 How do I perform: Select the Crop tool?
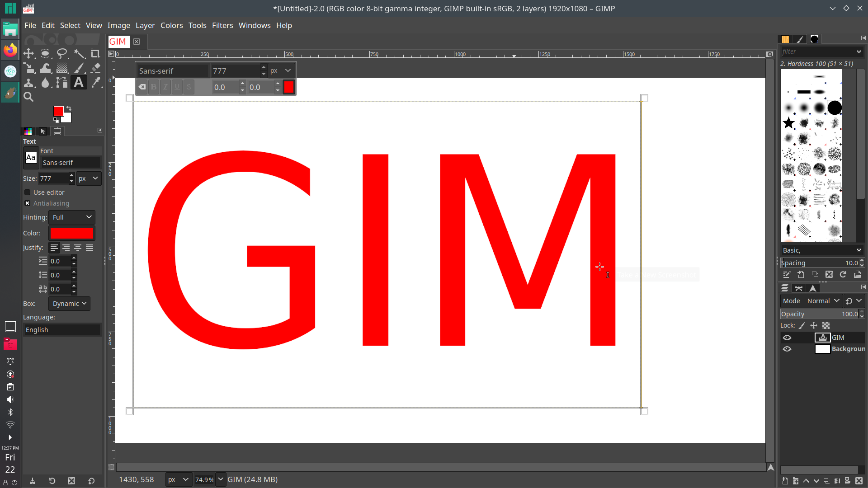point(95,54)
